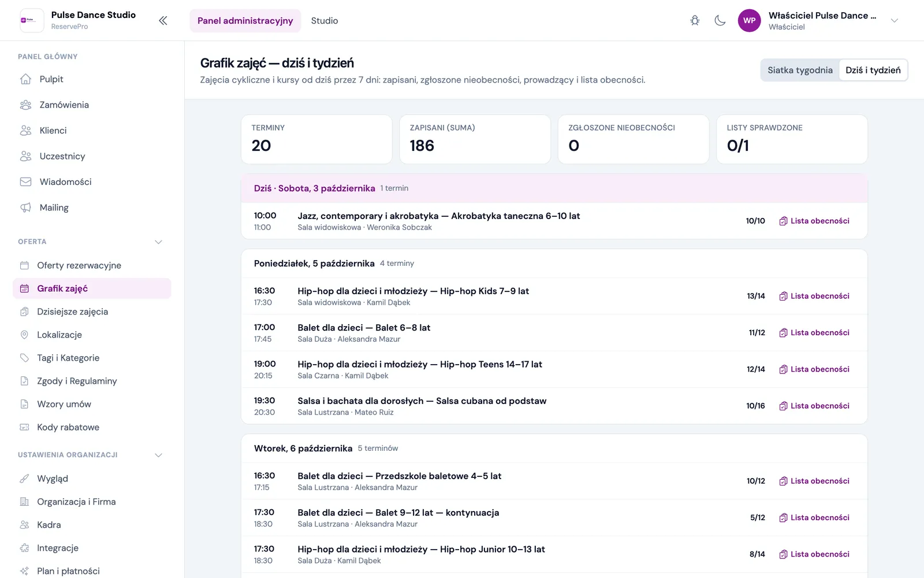
Task: Open Zgody i Regulaminy page
Action: click(x=92, y=381)
